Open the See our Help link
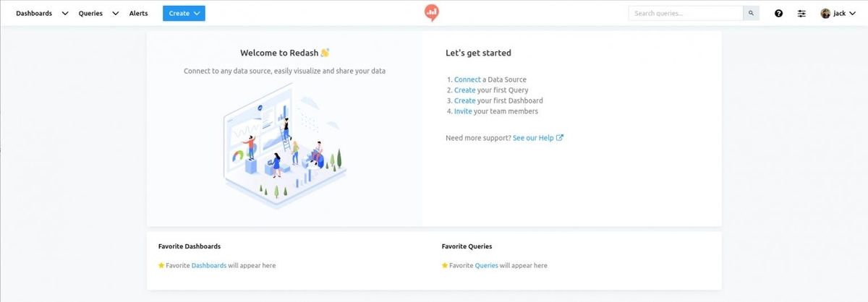 tap(533, 137)
